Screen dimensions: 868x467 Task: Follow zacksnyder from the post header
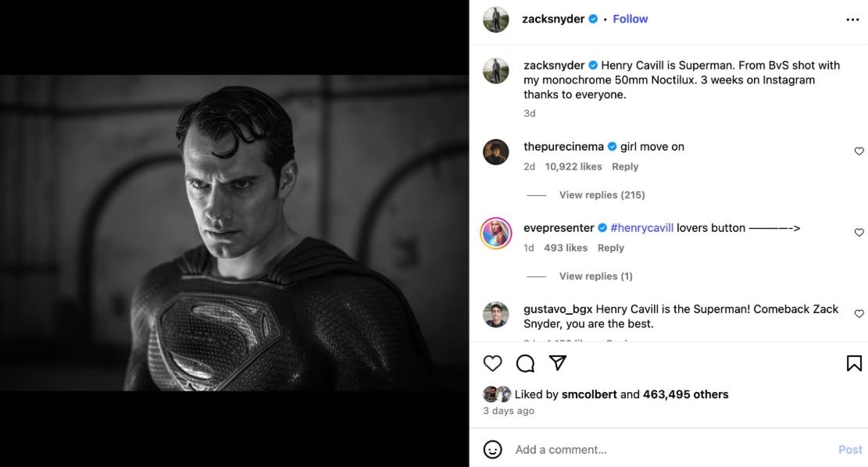(630, 19)
